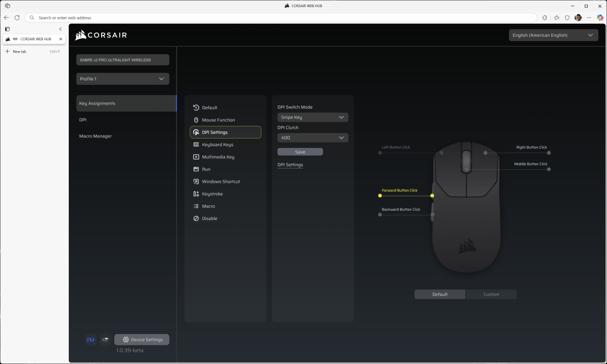
Task: Open the DPI Switch Mode dropdown
Action: point(313,117)
